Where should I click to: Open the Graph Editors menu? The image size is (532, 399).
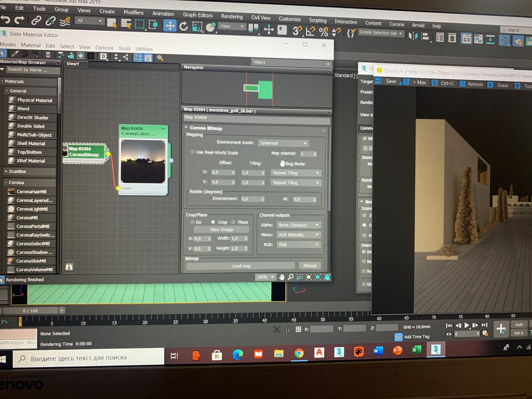tap(198, 15)
